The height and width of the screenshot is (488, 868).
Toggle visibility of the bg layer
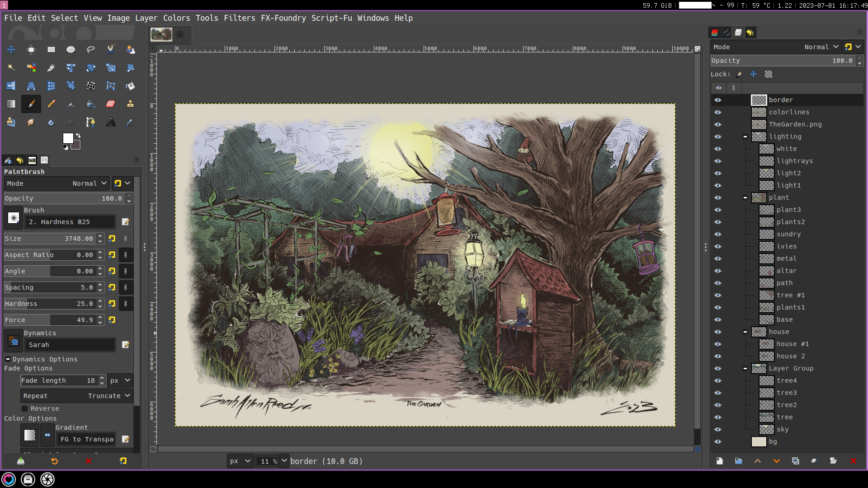point(718,441)
